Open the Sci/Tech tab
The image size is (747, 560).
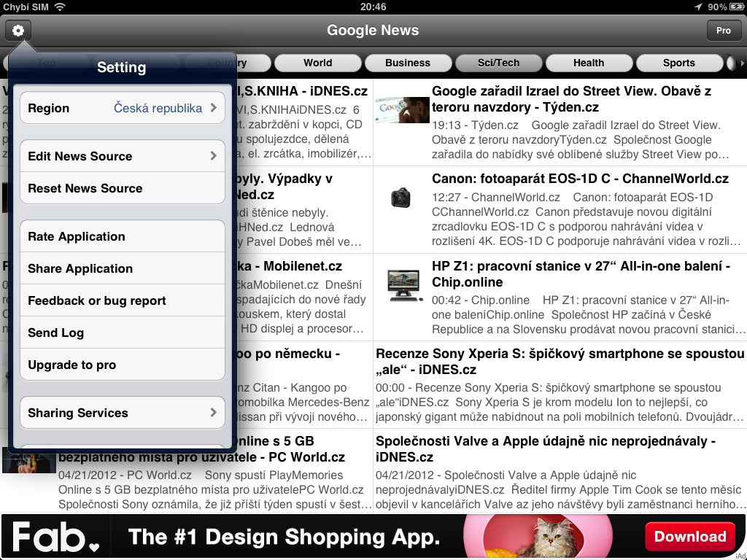pos(498,63)
